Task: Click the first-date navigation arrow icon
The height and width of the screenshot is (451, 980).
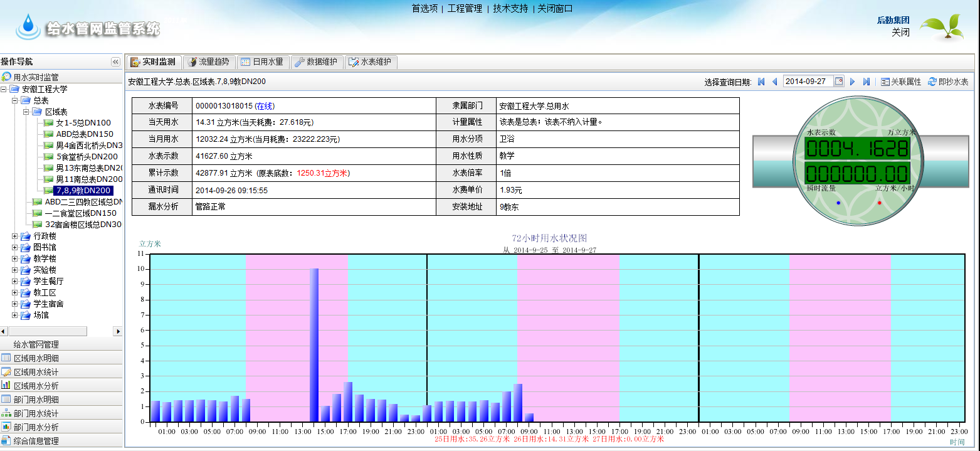Action: pos(761,82)
